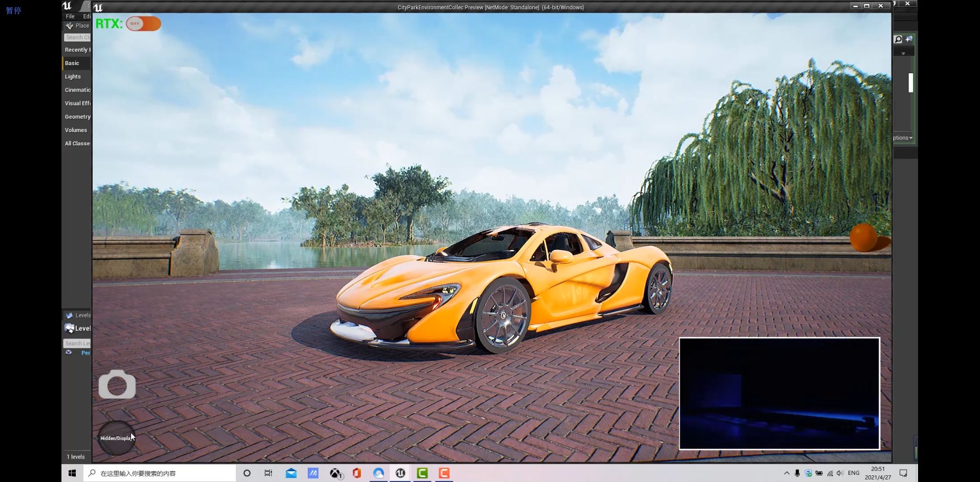Switch to Unreal Engine in the taskbar

[400, 473]
